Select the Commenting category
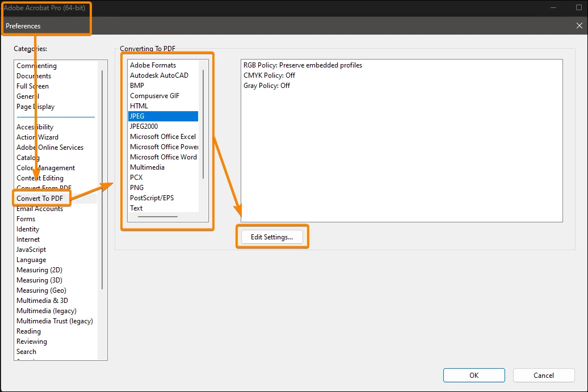This screenshot has height=392, width=588. (36, 66)
